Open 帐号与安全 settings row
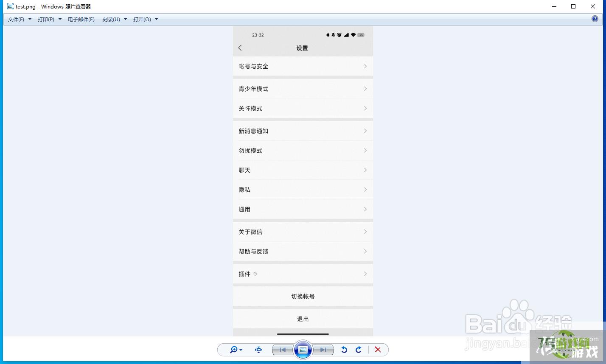 point(303,66)
